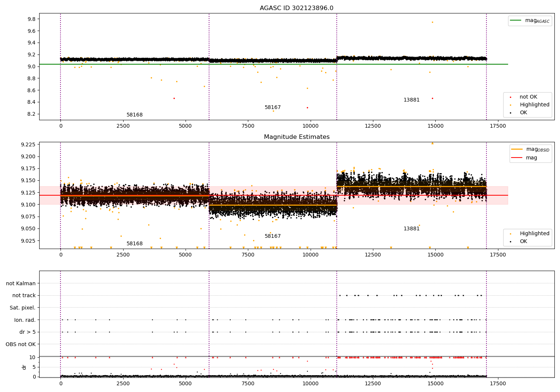Screen dimensions: 560x392
Task: Select 'OK' in the top plot legend
Action: coord(523,112)
